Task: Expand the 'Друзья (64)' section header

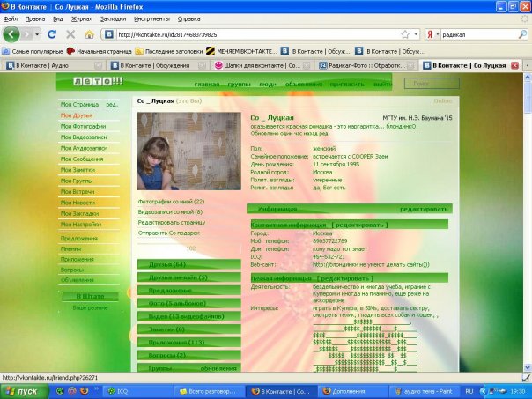Action: pyautogui.click(x=189, y=264)
